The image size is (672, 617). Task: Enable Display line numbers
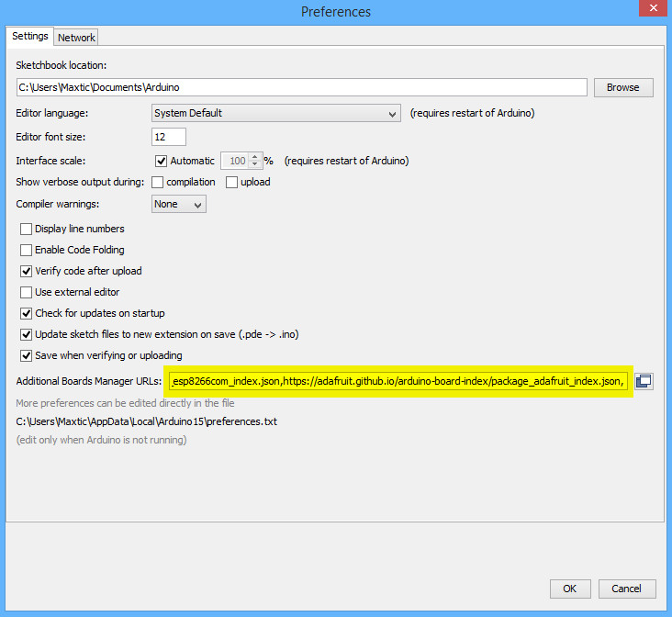[26, 229]
